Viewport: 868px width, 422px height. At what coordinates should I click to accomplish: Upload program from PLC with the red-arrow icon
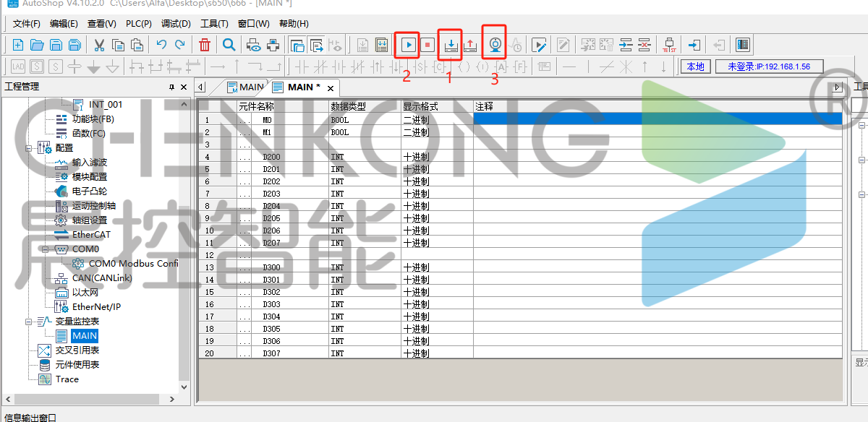coord(470,45)
